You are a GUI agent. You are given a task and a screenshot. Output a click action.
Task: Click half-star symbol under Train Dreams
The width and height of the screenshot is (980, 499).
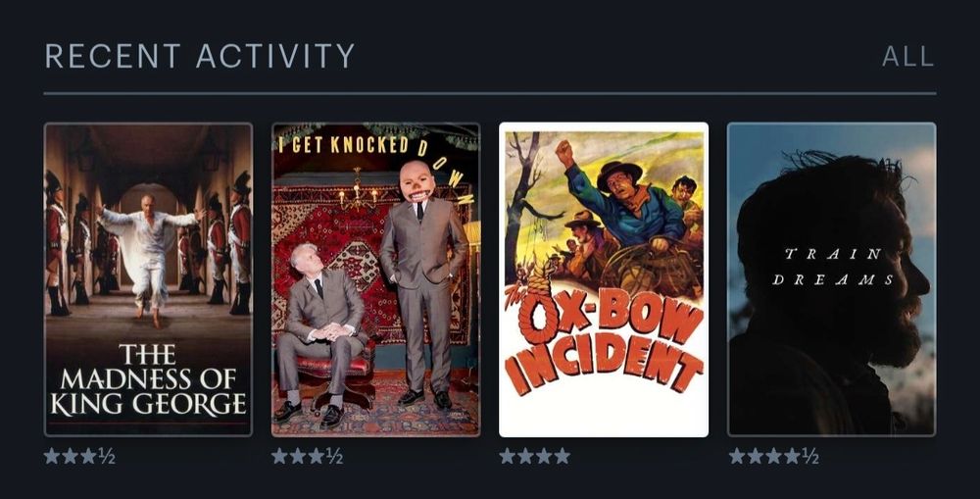click(x=810, y=457)
